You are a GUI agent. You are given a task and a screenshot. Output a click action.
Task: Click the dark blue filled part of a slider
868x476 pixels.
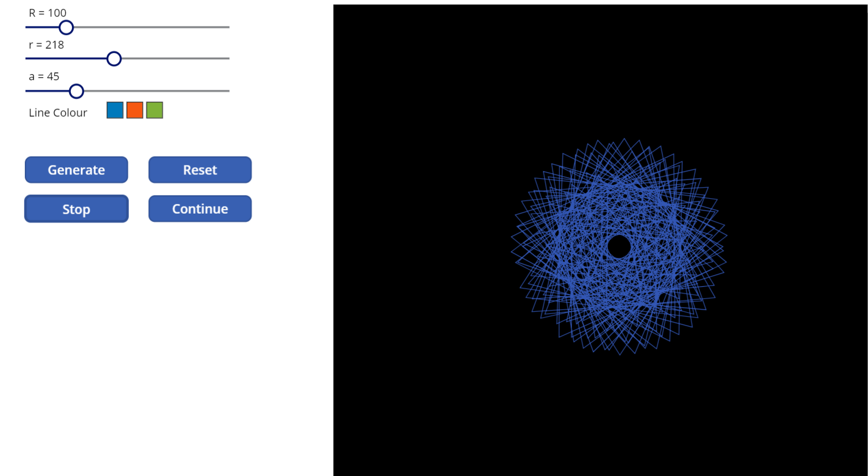48,91
